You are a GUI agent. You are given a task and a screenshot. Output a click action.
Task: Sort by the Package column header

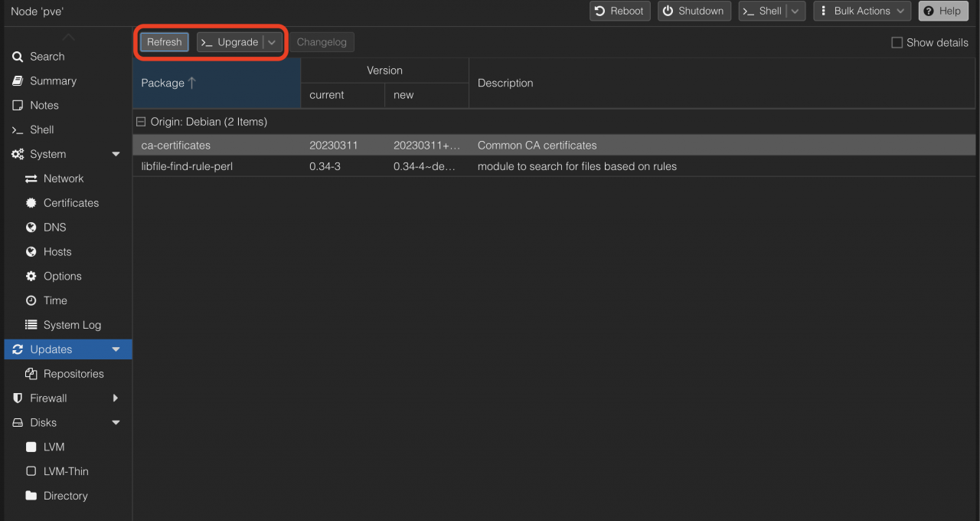pyautogui.click(x=217, y=83)
